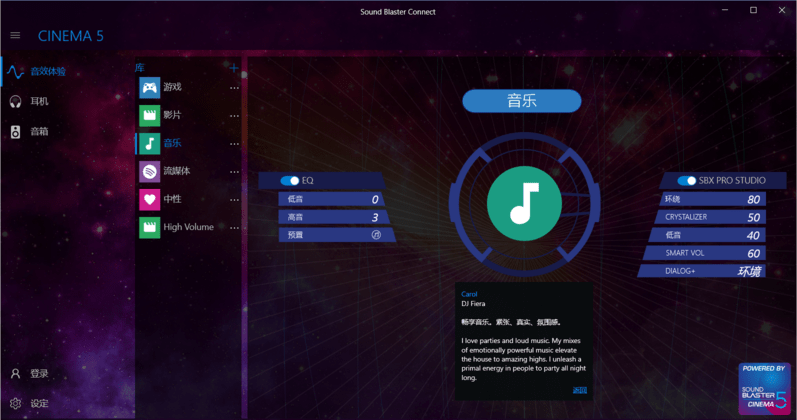Close the Sound Blaster Connect window
This screenshot has width=797, height=420.
click(x=782, y=10)
